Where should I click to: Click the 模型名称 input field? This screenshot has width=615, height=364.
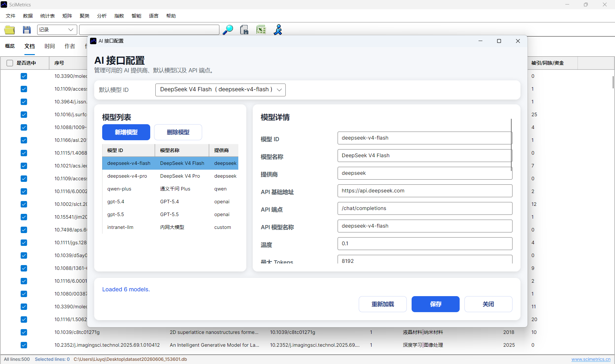point(424,156)
